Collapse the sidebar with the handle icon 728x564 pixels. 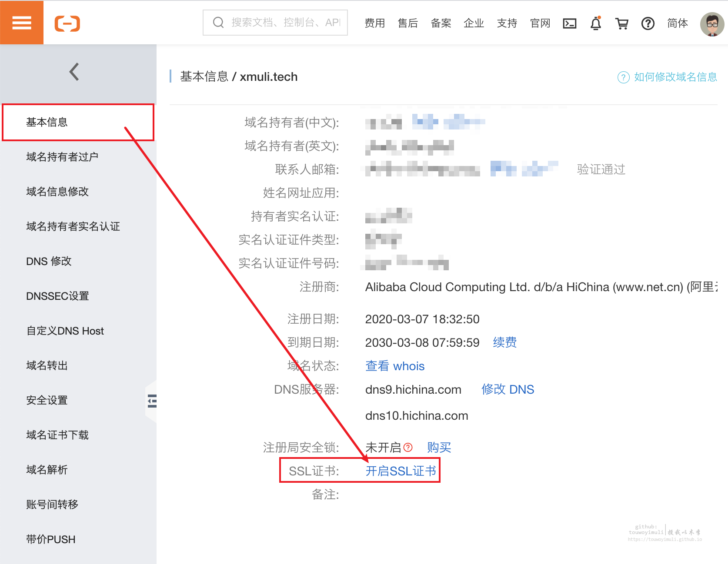tap(152, 401)
